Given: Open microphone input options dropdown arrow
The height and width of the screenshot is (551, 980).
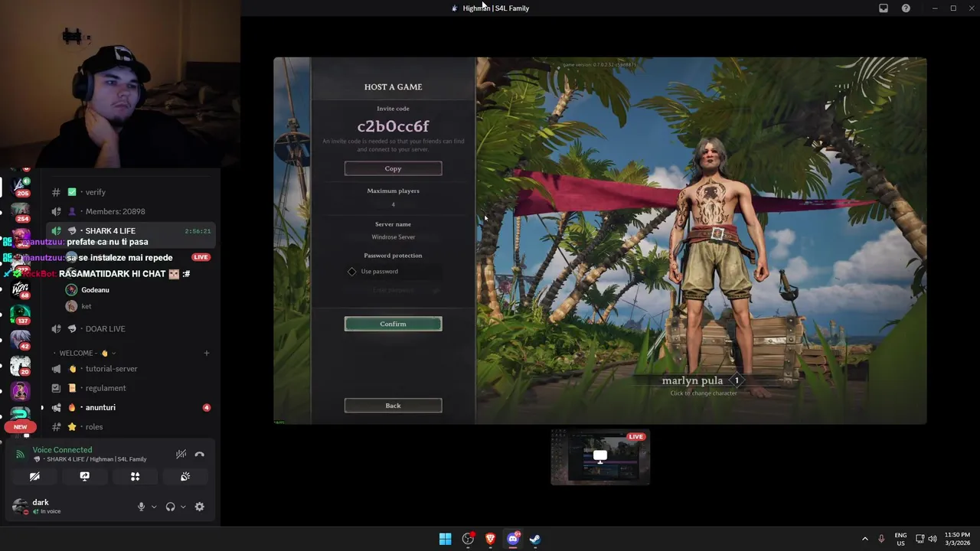Looking at the screenshot, I should pyautogui.click(x=154, y=507).
